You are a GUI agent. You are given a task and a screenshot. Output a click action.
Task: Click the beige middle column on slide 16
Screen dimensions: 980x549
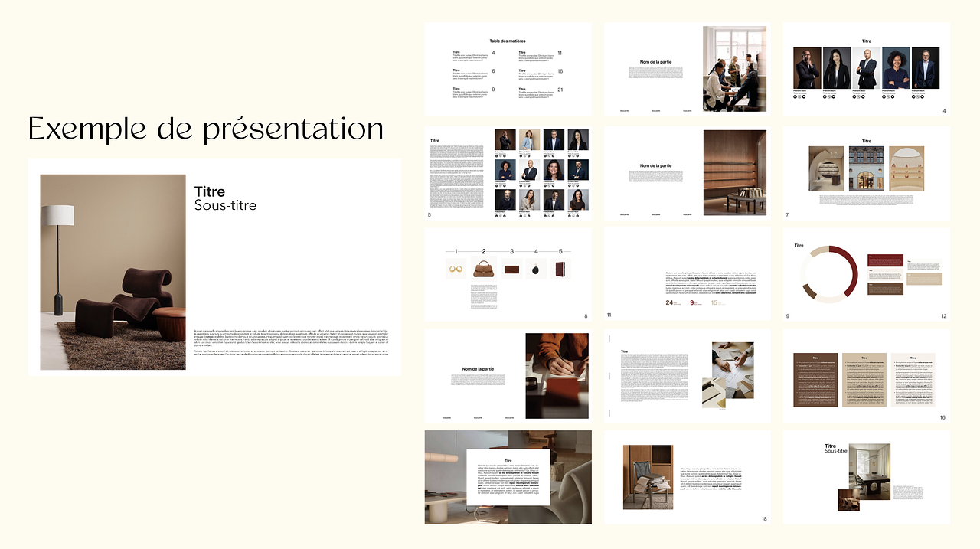tap(864, 380)
